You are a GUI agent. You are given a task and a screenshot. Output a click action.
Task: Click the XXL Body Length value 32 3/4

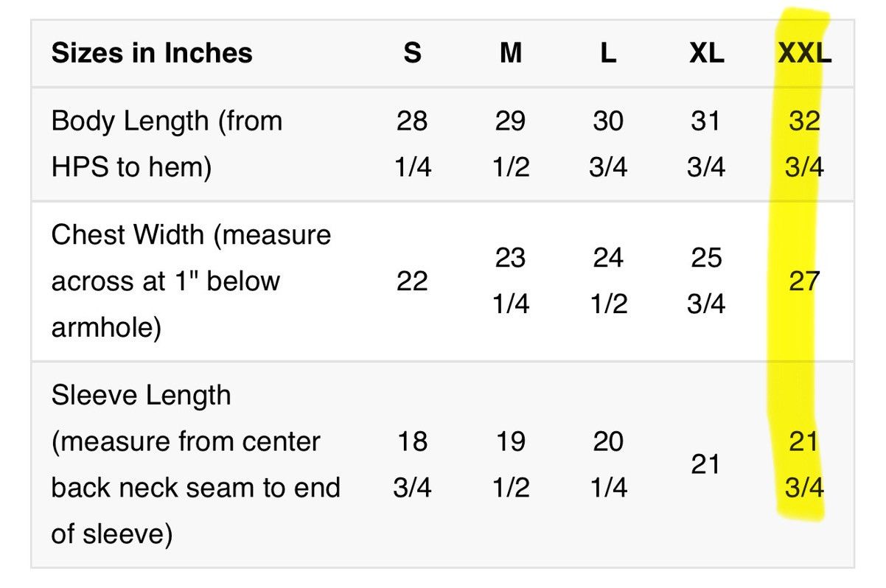tap(804, 144)
